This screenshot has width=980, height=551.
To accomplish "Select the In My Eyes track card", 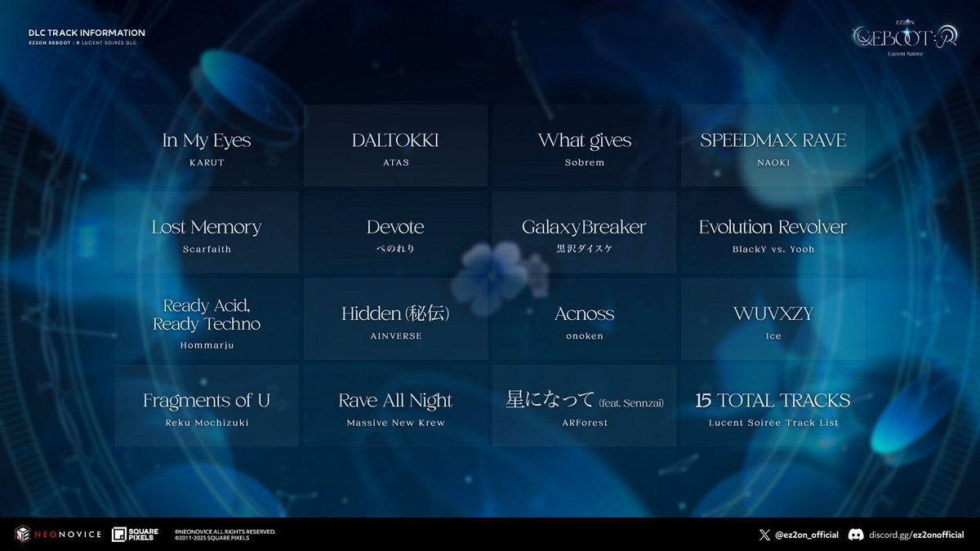I will (x=206, y=145).
